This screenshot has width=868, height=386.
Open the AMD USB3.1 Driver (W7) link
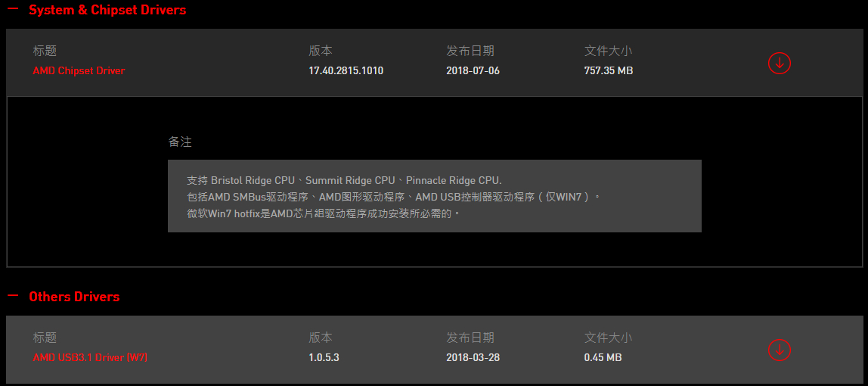point(90,358)
